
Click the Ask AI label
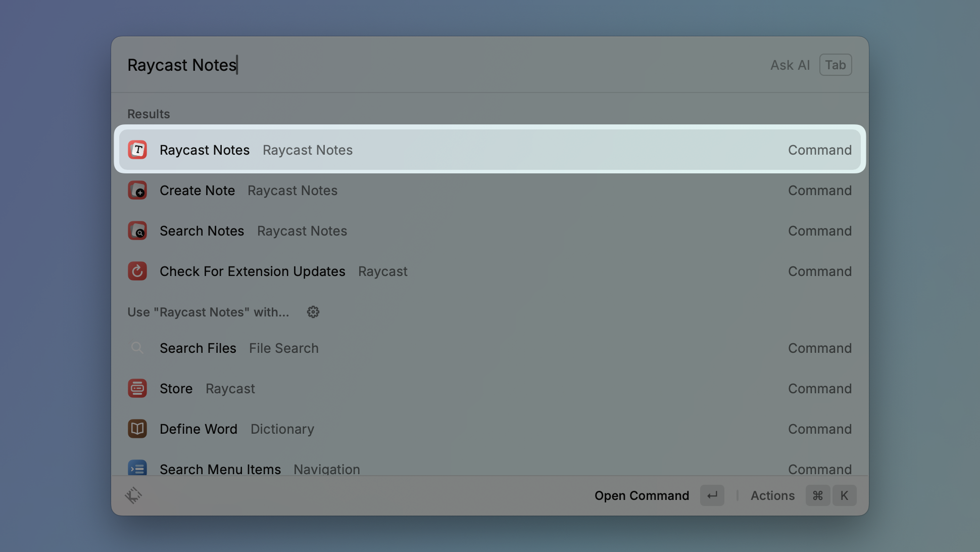(790, 65)
